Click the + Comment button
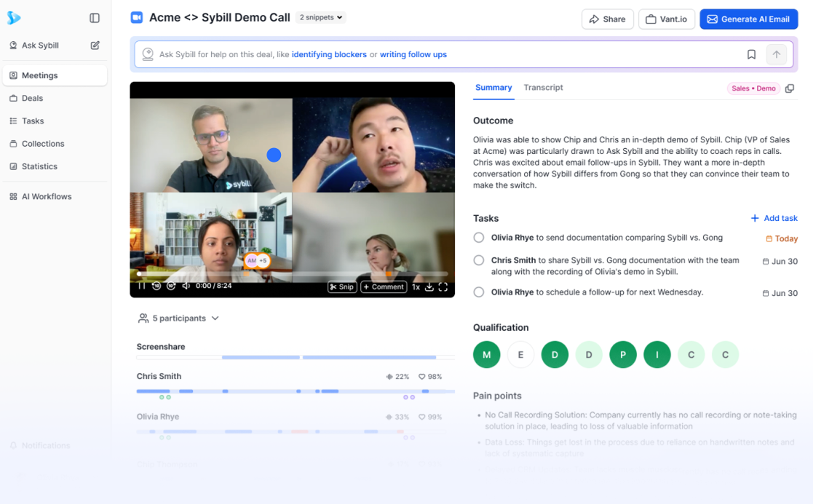The height and width of the screenshot is (504, 813). (x=384, y=287)
